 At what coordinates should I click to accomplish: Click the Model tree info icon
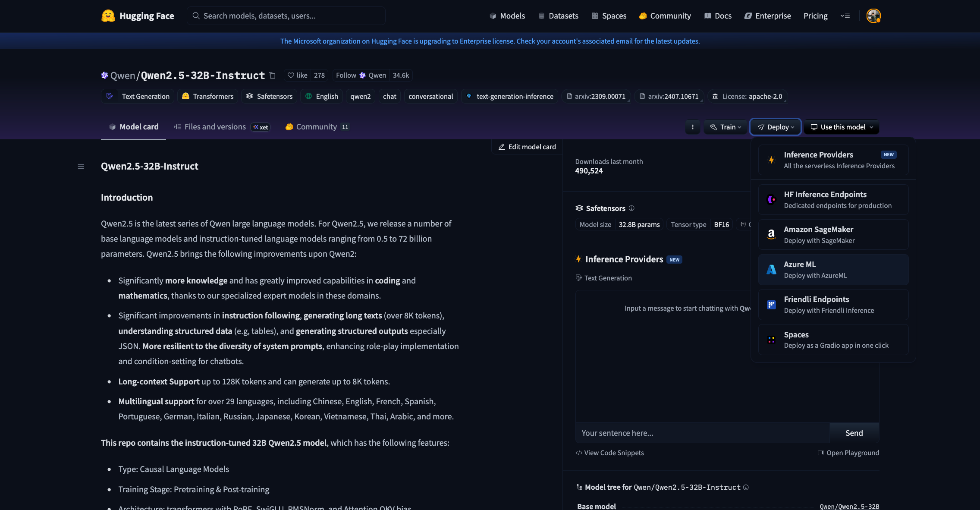(x=746, y=488)
